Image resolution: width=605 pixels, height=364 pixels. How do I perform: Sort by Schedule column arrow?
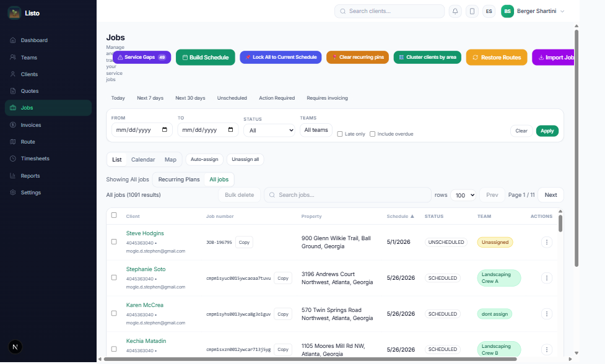coord(412,216)
